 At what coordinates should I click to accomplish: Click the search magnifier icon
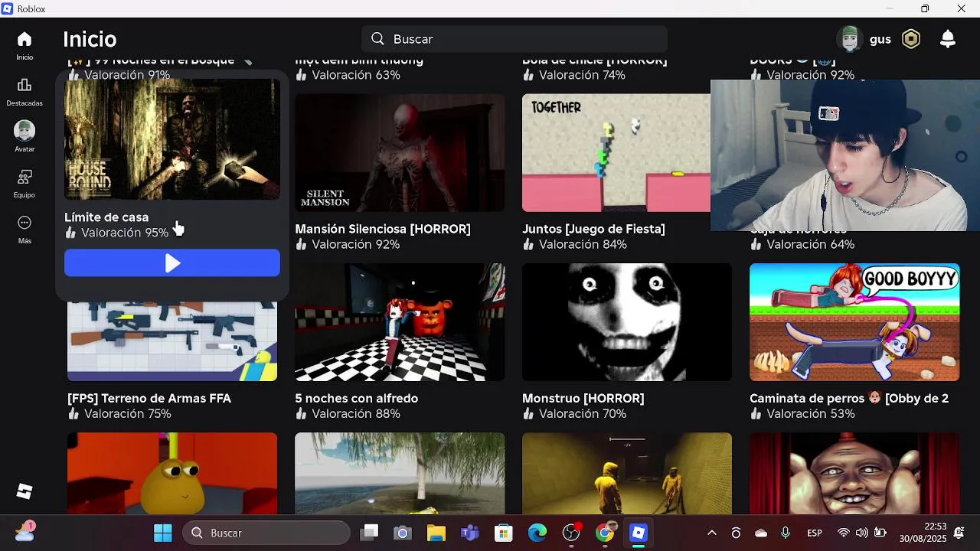click(377, 39)
